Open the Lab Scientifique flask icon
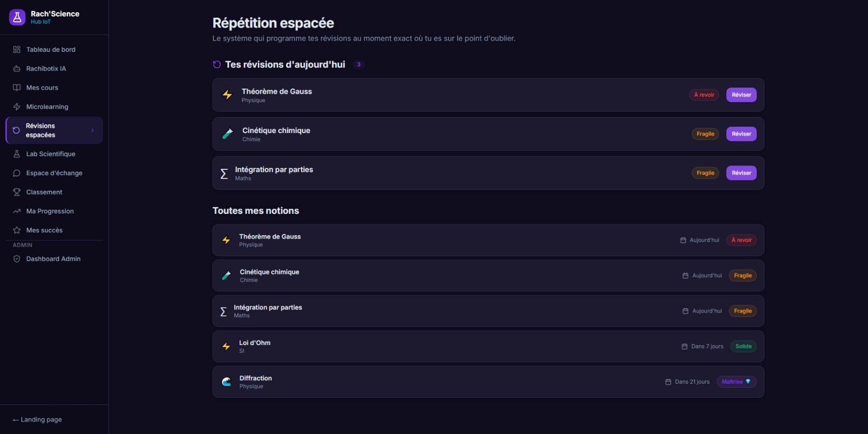The image size is (868, 434). pyautogui.click(x=17, y=154)
